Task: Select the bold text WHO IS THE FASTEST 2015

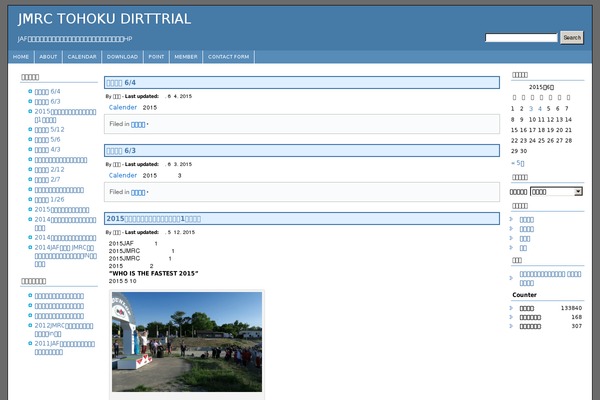Action: point(153,274)
